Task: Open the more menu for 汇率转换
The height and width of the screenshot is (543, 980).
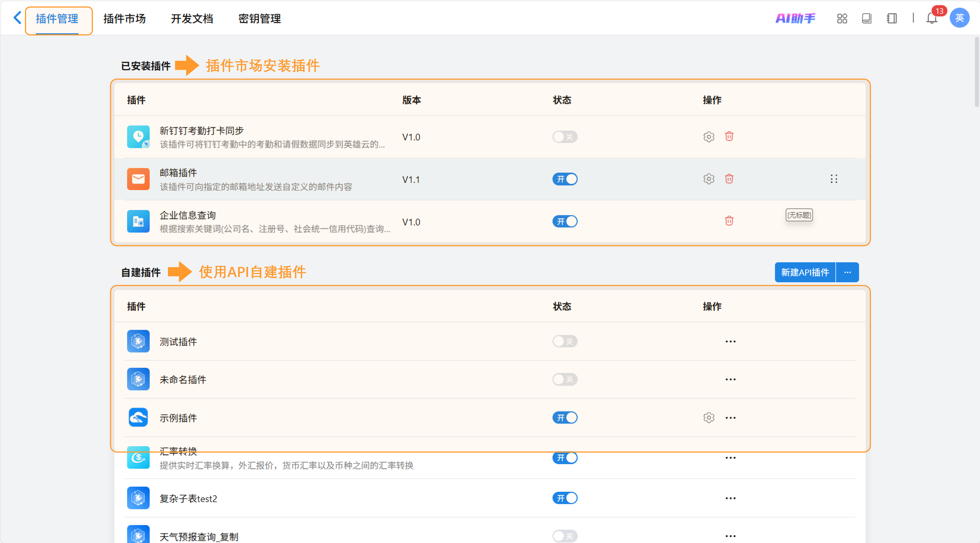Action: 730,458
